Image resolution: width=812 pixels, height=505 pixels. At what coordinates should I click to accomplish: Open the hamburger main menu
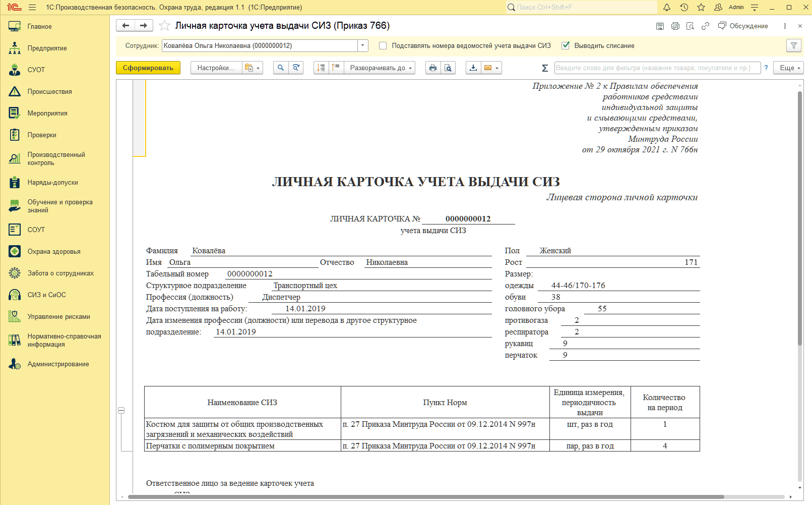pos(32,8)
